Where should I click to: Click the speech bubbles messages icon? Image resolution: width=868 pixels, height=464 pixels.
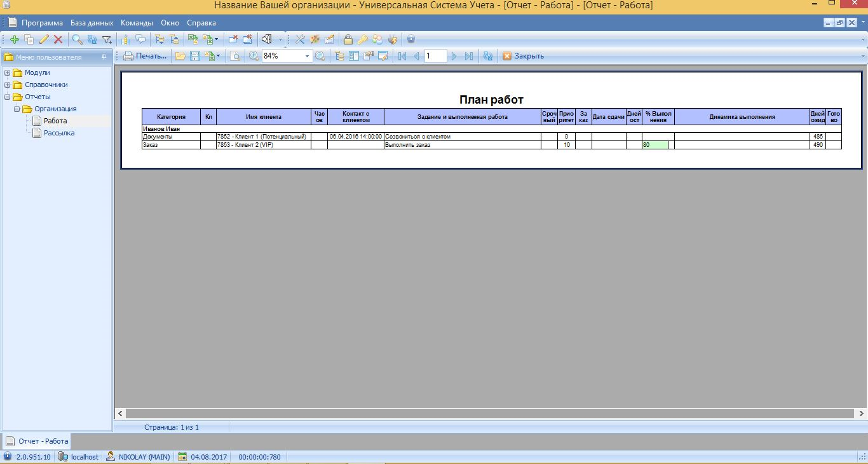pos(140,39)
